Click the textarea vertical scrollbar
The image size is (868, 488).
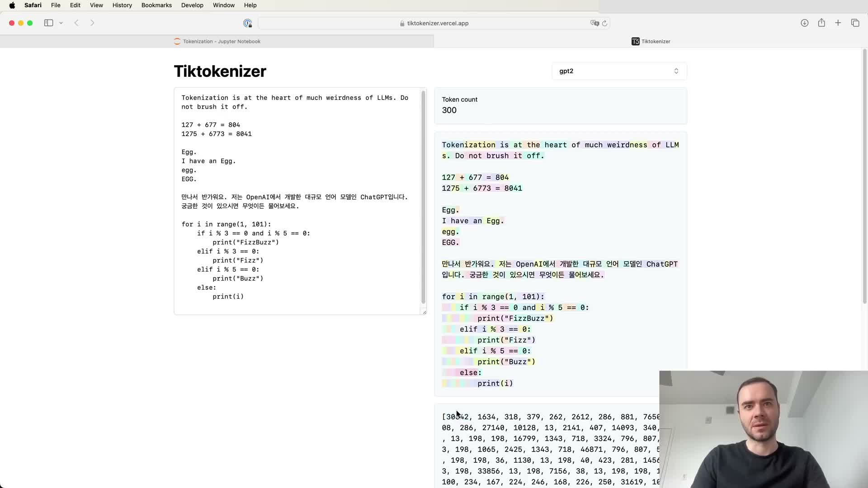point(424,197)
